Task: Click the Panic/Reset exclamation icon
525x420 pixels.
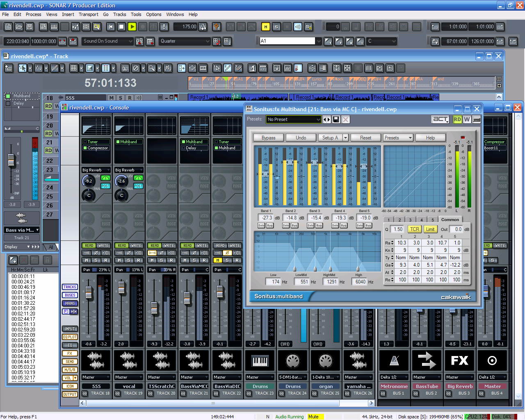Action: (x=164, y=27)
